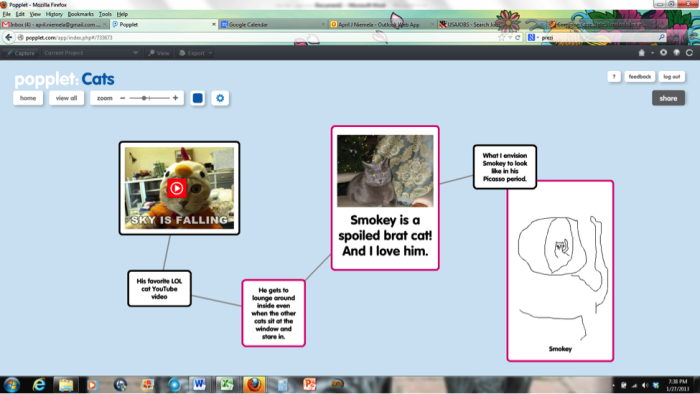Viewport: 700px width, 394px height.
Task: Open PowerPoint from the taskbar
Action: coord(309,384)
